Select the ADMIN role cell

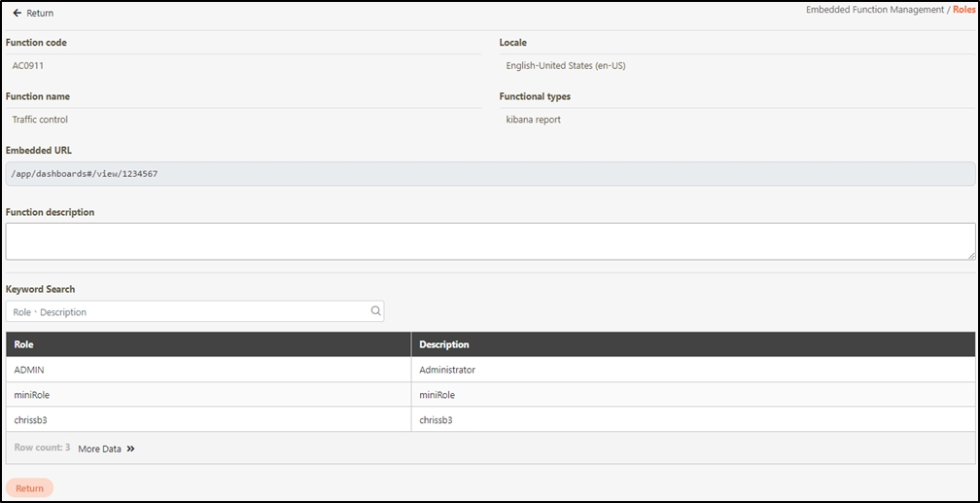[x=29, y=370]
